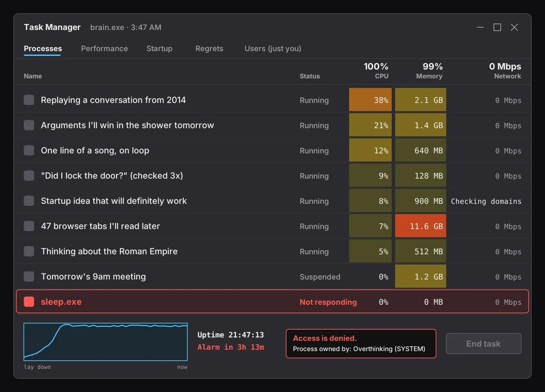Maximize the Task Manager window
545x392 pixels.
497,28
